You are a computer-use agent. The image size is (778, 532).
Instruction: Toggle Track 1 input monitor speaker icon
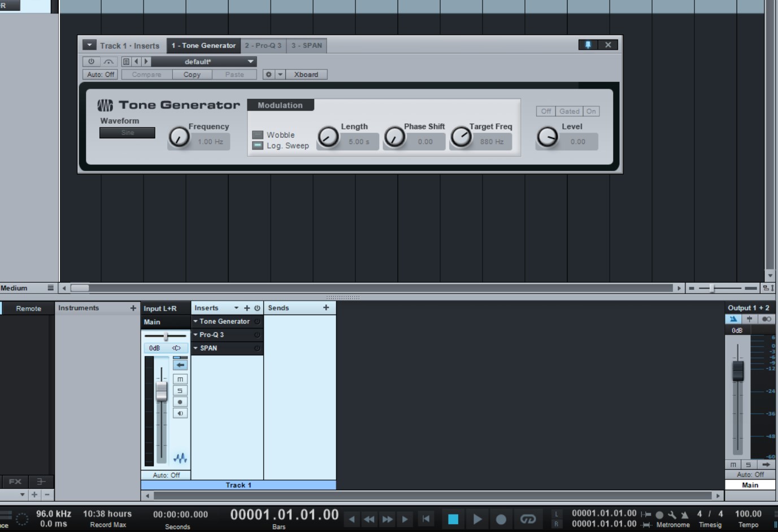pos(180,413)
